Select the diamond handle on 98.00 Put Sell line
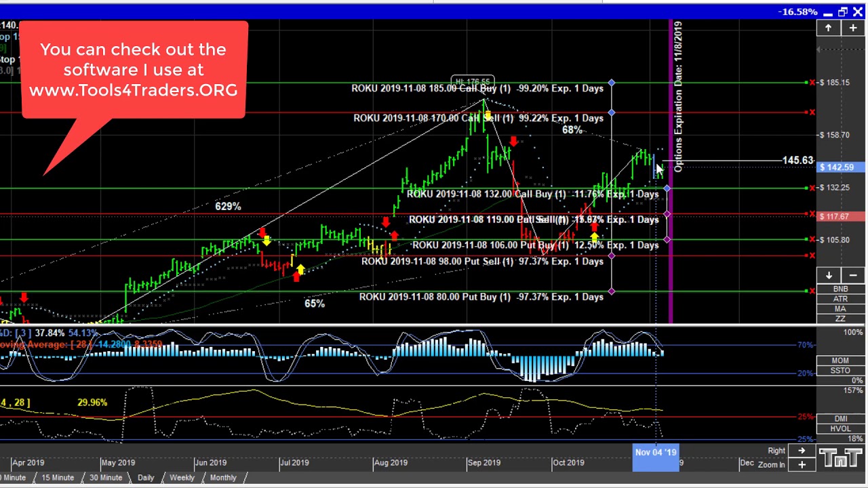 click(612, 256)
